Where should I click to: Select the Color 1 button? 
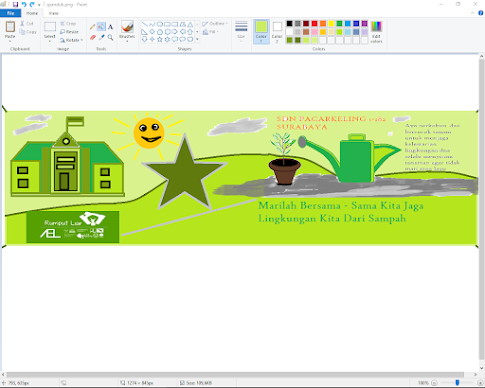[x=261, y=32]
